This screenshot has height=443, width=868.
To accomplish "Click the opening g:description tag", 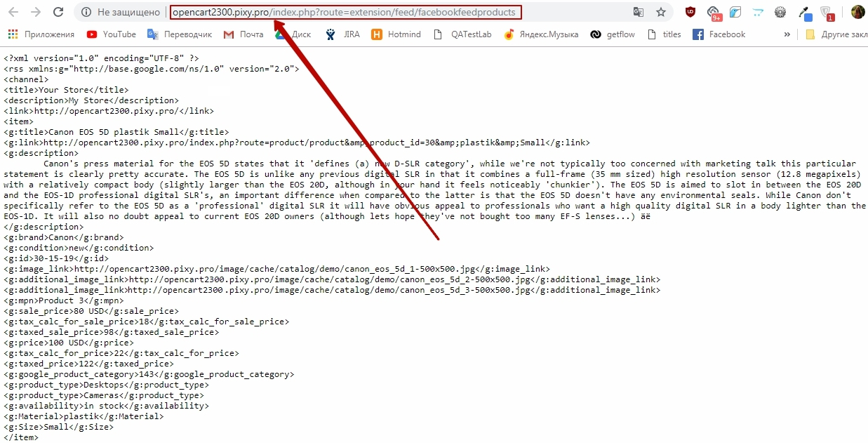I will [x=41, y=154].
